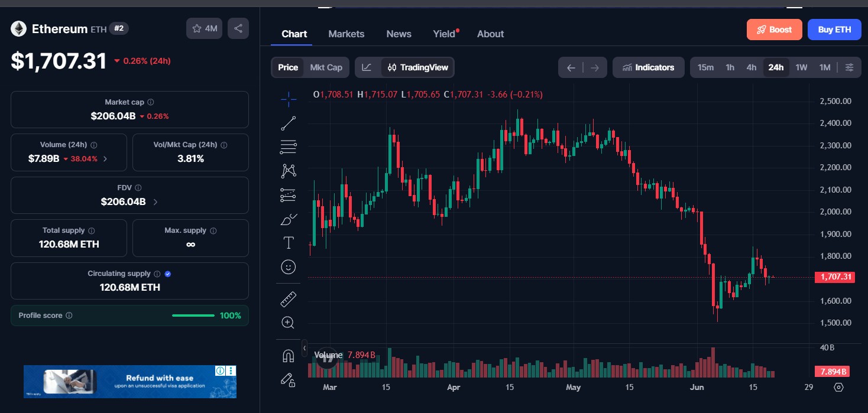Image resolution: width=868 pixels, height=413 pixels.
Task: Undo the last chart action
Action: click(x=571, y=68)
